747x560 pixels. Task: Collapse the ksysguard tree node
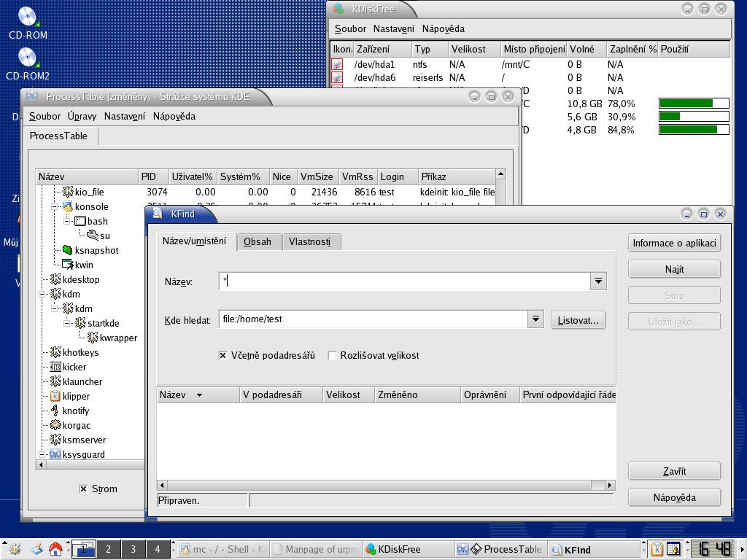[x=42, y=454]
